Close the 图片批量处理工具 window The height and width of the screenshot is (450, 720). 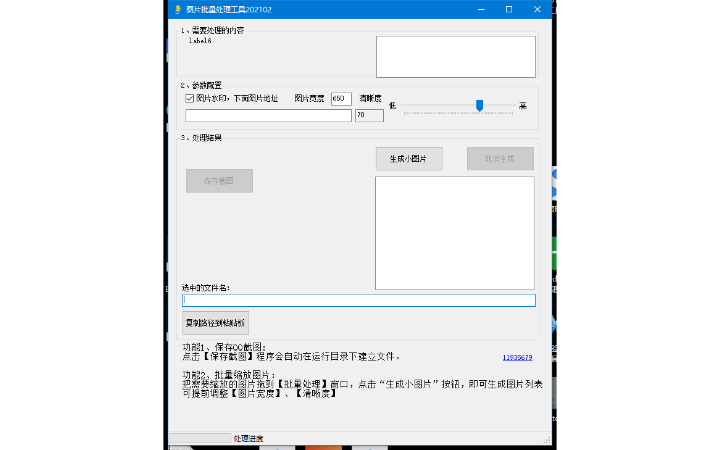tap(538, 9)
